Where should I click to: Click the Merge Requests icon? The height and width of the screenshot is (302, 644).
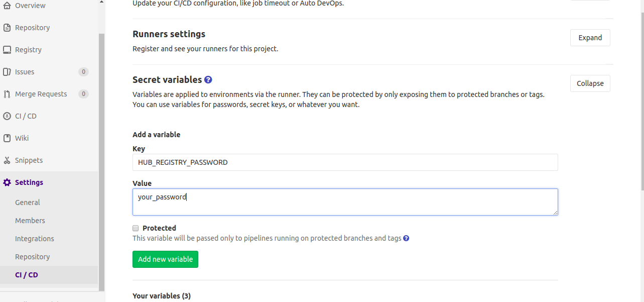7,94
